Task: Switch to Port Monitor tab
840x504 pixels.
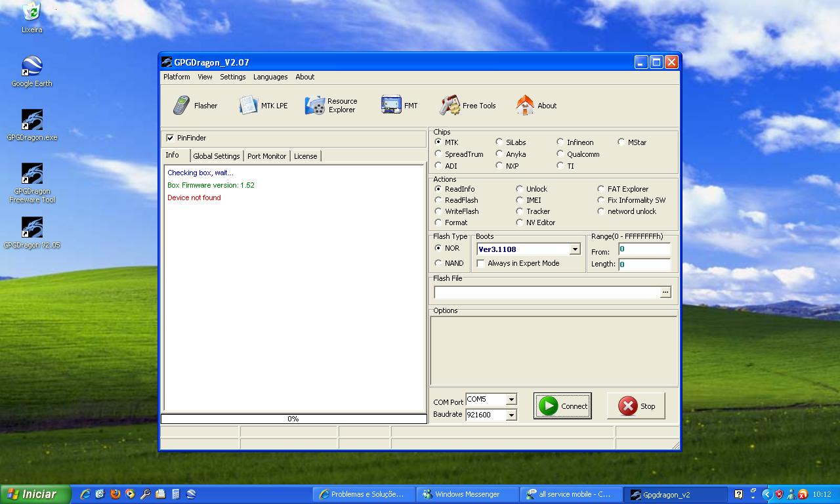Action: click(266, 156)
